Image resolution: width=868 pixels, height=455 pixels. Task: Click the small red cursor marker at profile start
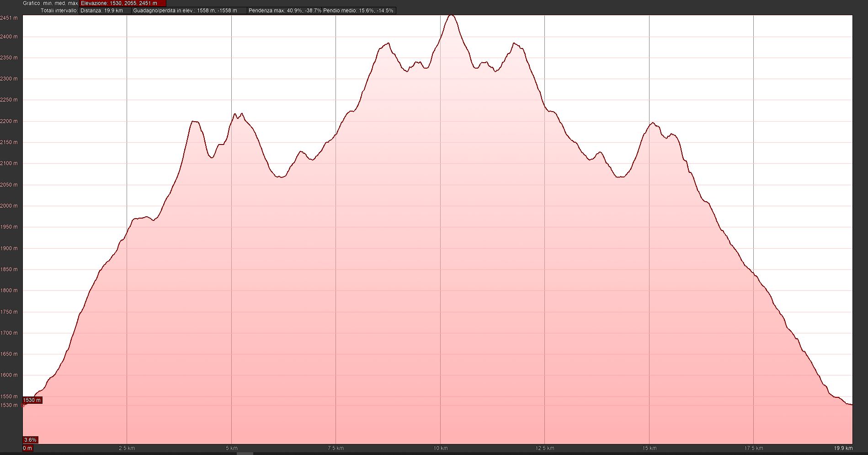(x=24, y=405)
